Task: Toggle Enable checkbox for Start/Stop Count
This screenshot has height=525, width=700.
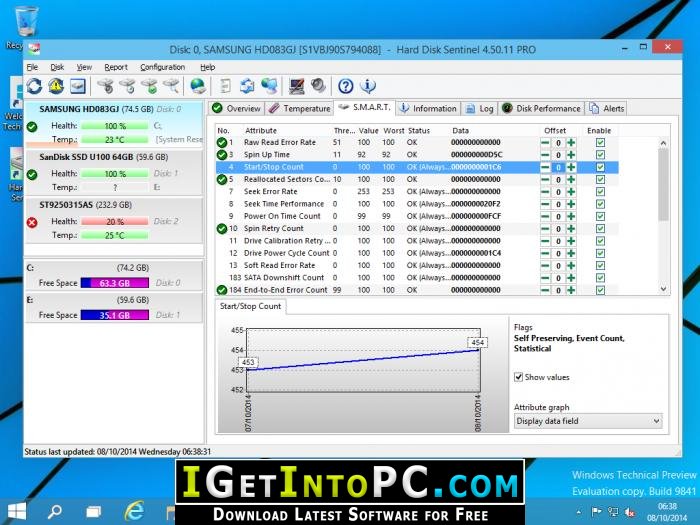Action: [x=600, y=167]
